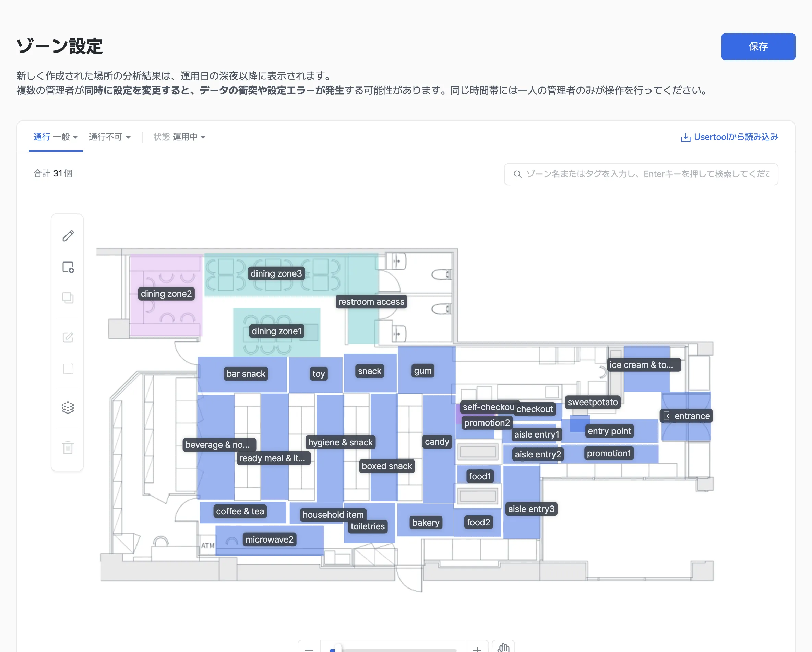The width and height of the screenshot is (812, 652).
Task: Select the dining zone1 label
Action: point(277,331)
